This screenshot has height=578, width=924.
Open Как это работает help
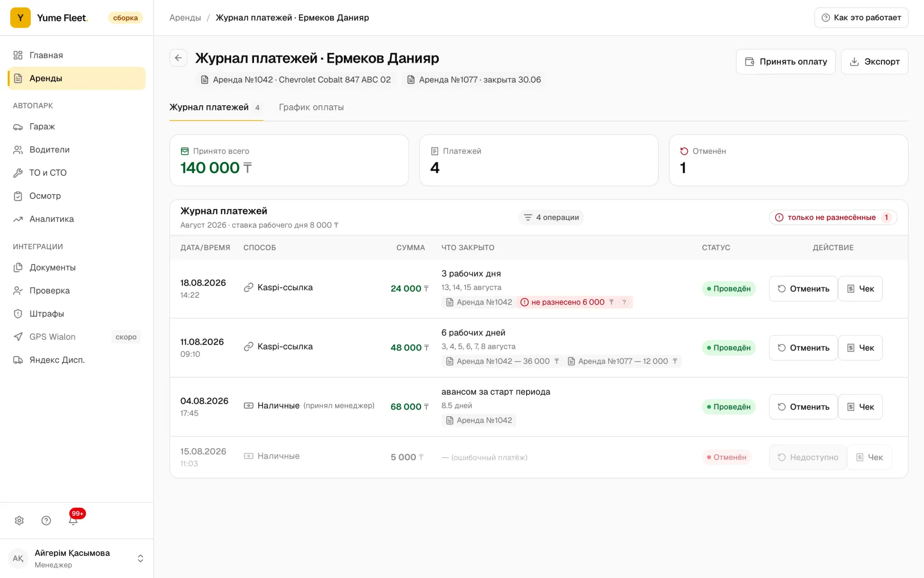[861, 17]
